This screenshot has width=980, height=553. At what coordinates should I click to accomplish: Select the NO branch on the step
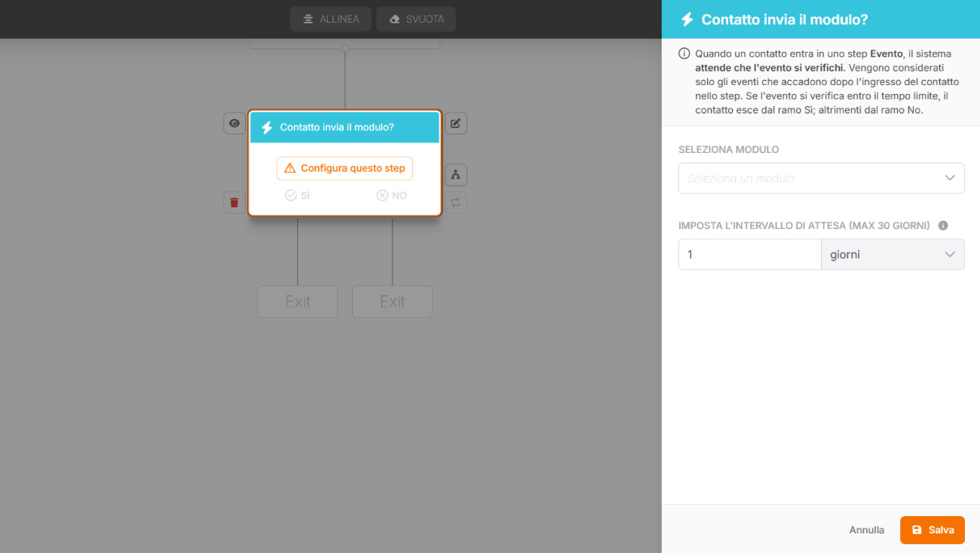coord(392,195)
